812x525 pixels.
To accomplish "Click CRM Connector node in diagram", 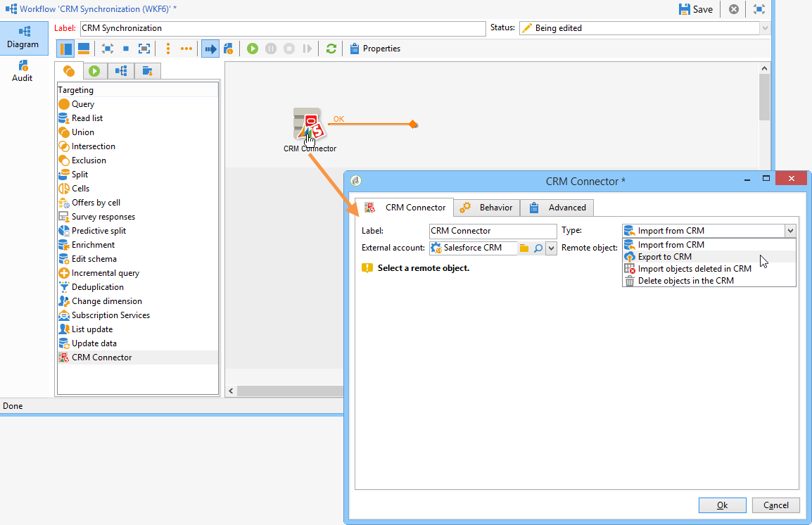I will coord(309,125).
